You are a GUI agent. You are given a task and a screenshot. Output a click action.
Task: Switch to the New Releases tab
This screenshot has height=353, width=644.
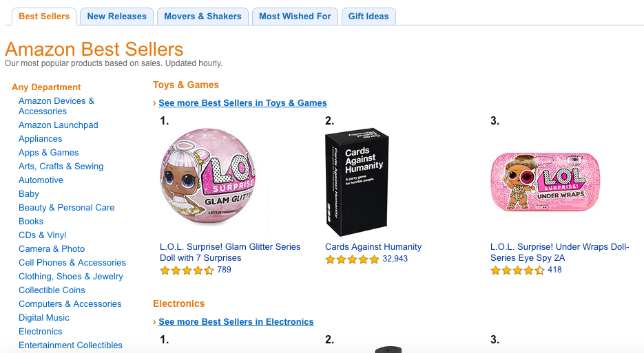click(x=116, y=17)
